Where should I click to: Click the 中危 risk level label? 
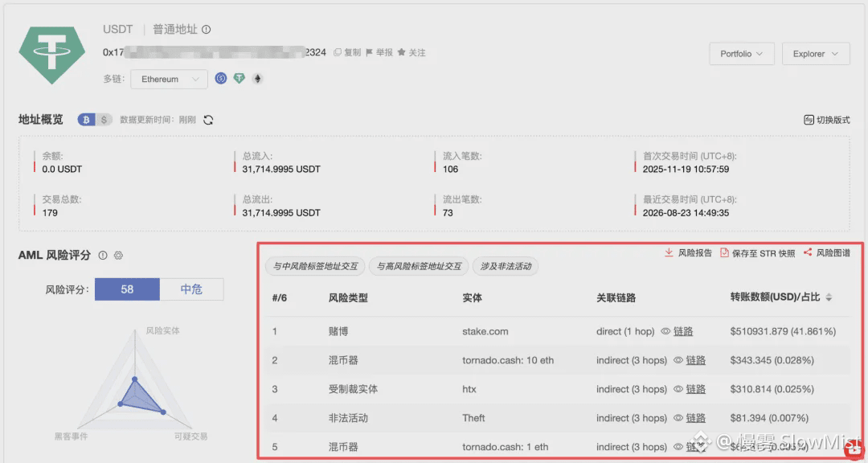point(191,289)
